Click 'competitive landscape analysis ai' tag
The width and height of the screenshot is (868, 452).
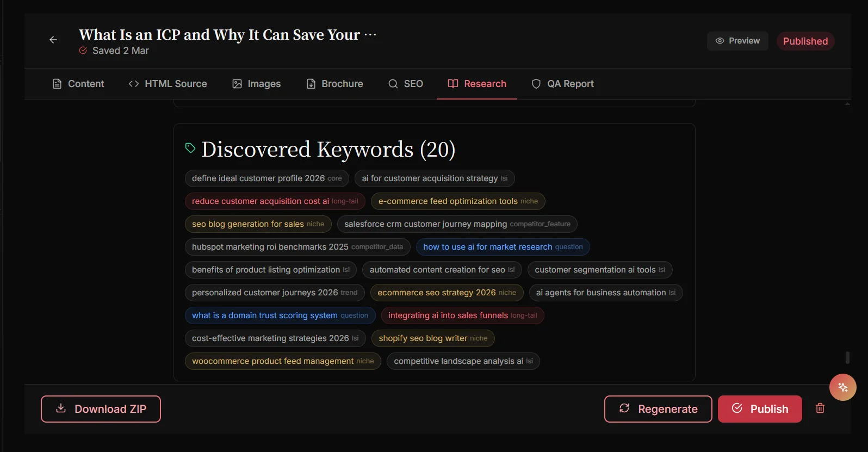pyautogui.click(x=463, y=361)
